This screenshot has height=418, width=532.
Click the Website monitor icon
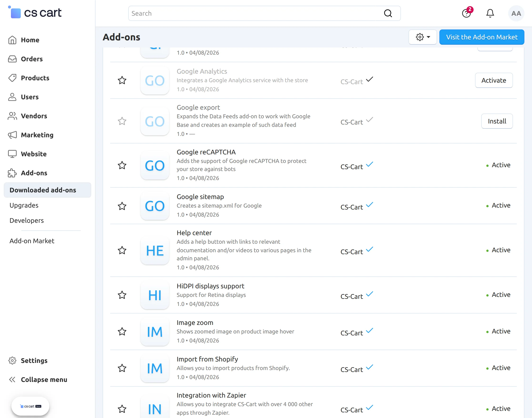12,154
